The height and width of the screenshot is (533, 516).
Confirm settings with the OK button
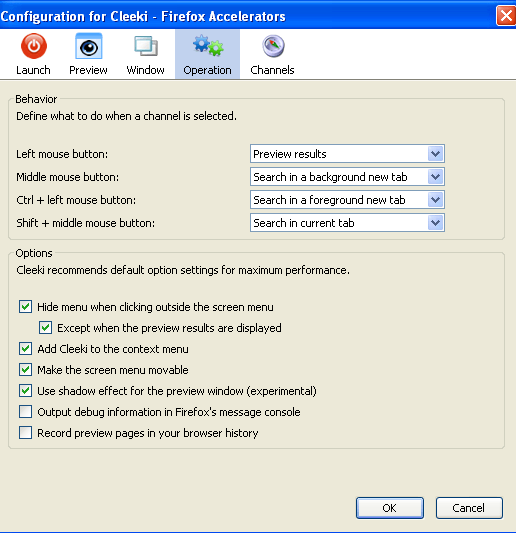coord(390,508)
